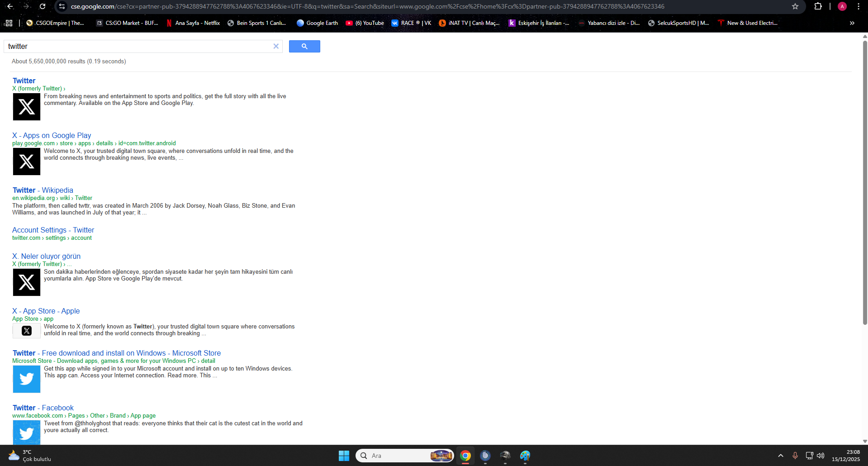Click the Microsoft Store Twitter bird thumbnail
Viewport: 868px width, 466px height.
coord(27,379)
